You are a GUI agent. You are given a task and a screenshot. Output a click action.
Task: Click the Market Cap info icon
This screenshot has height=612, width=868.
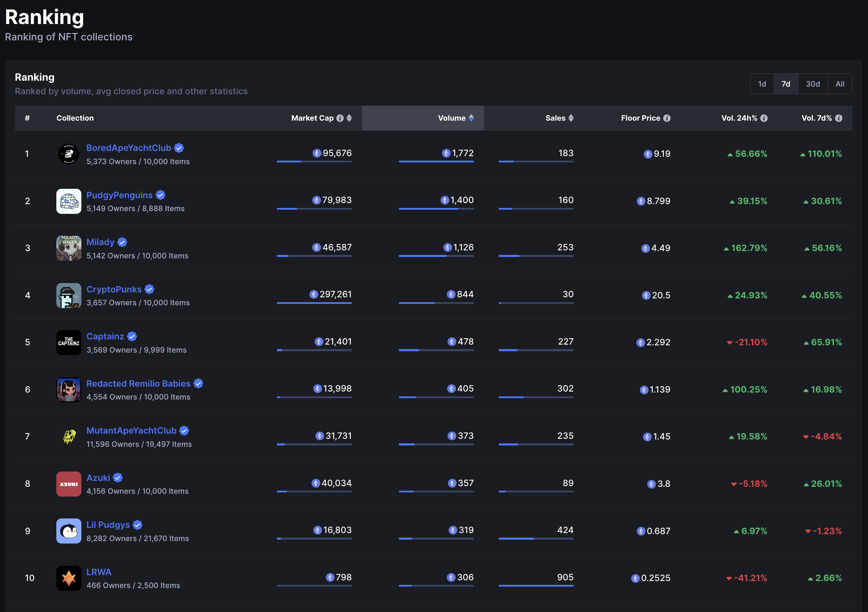coord(340,118)
